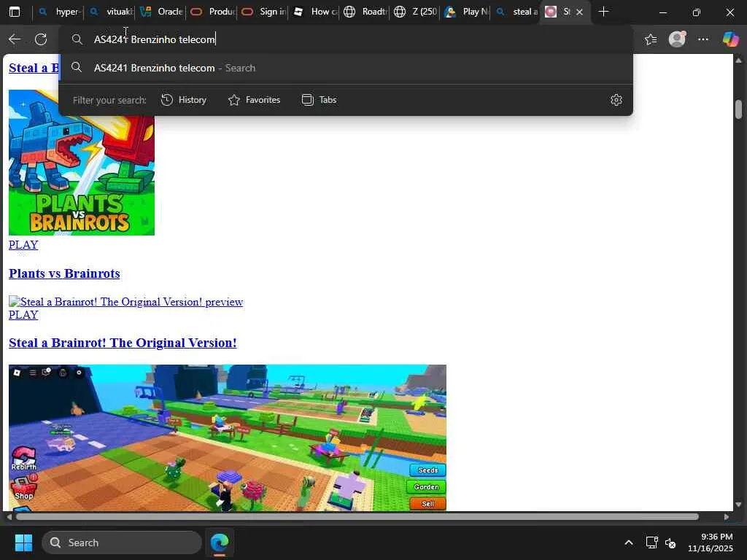The image size is (747, 560).
Task: Launch the Copilot sidebar icon
Action: (x=729, y=39)
